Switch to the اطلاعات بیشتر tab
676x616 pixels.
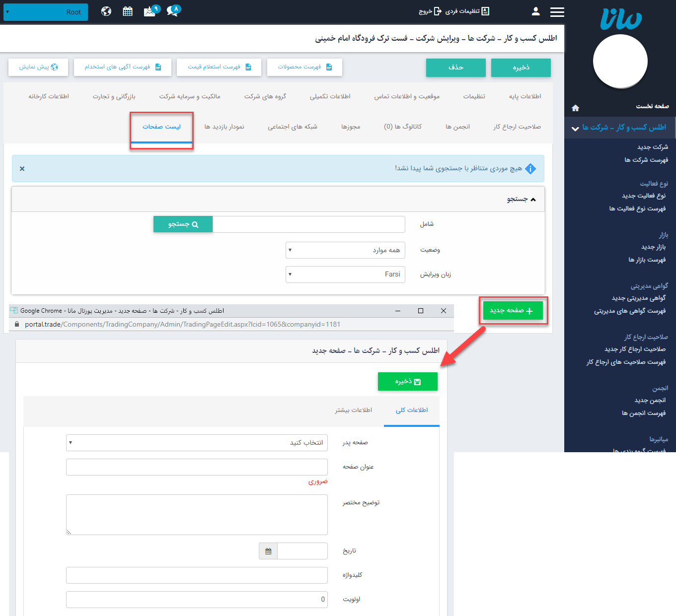pyautogui.click(x=353, y=410)
